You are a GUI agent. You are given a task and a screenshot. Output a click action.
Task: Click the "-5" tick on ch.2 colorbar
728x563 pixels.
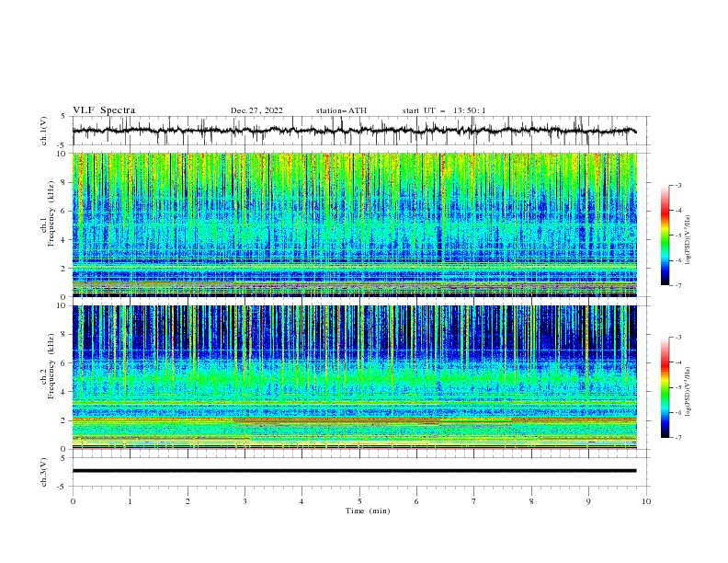click(678, 387)
